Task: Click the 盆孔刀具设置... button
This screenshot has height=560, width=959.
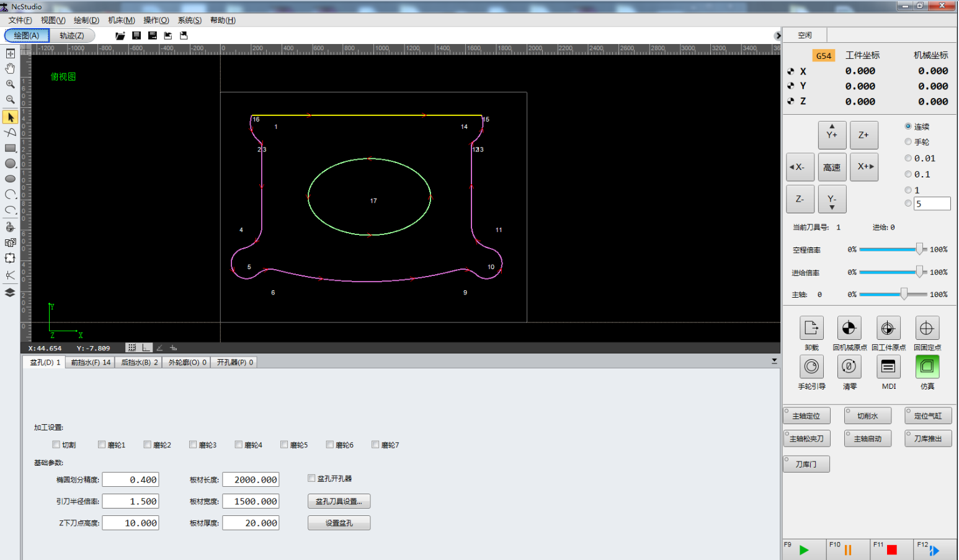Action: click(339, 501)
